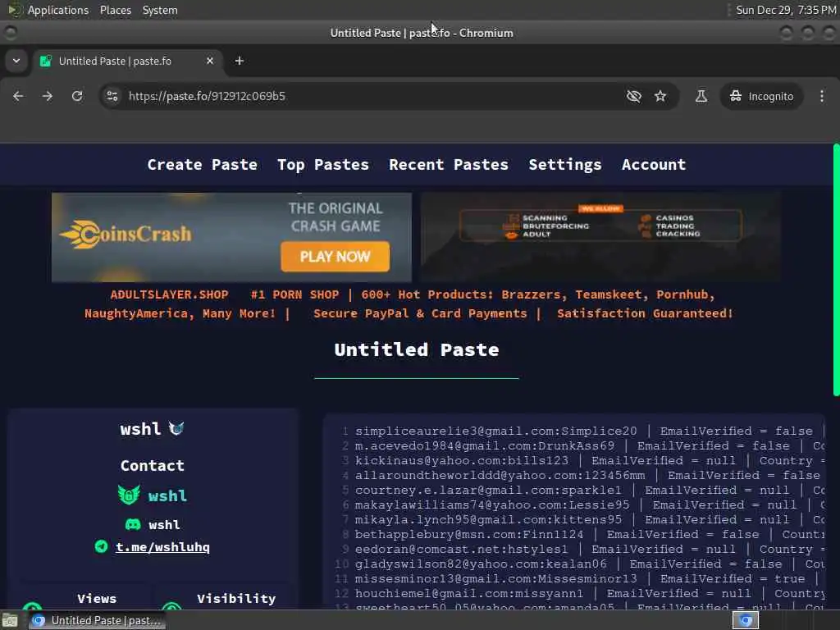
Task: Open the Account nav item
Action: click(x=654, y=164)
